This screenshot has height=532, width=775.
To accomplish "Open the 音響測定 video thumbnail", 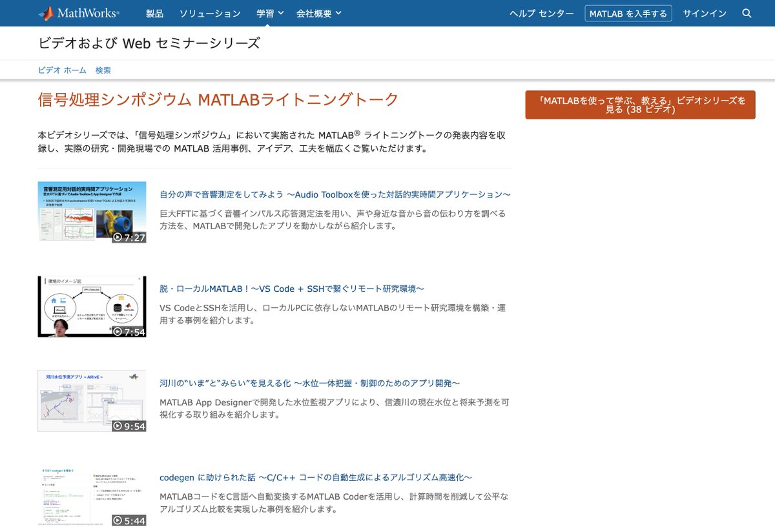I will (92, 212).
